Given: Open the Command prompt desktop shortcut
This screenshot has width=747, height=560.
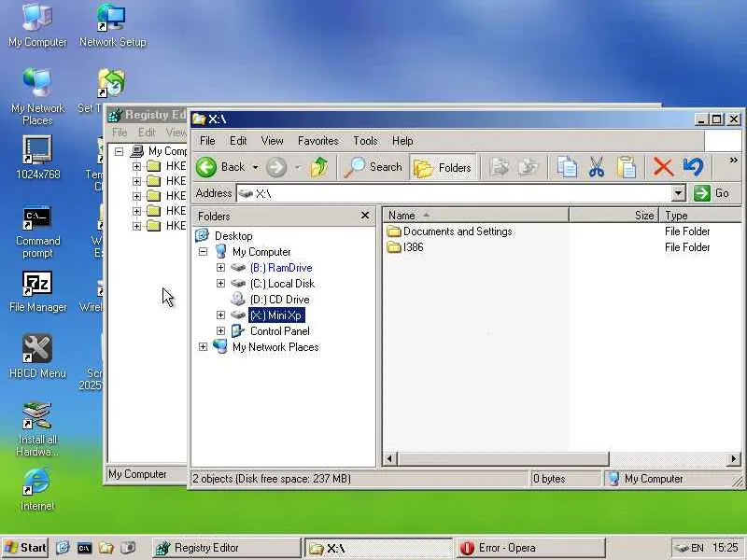Looking at the screenshot, I should click(37, 231).
